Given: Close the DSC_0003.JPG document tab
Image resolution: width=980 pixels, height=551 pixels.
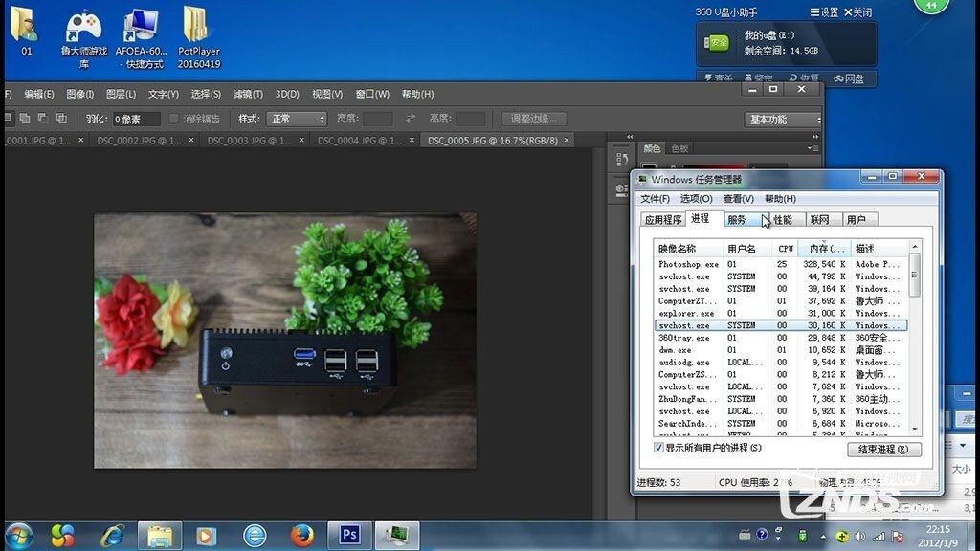Looking at the screenshot, I should pos(301,141).
